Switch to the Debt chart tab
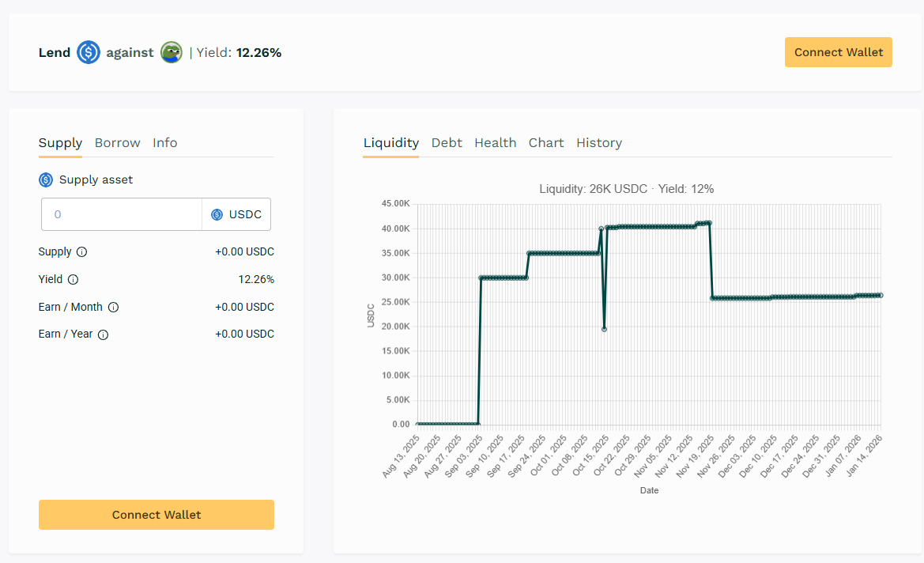 coord(447,143)
